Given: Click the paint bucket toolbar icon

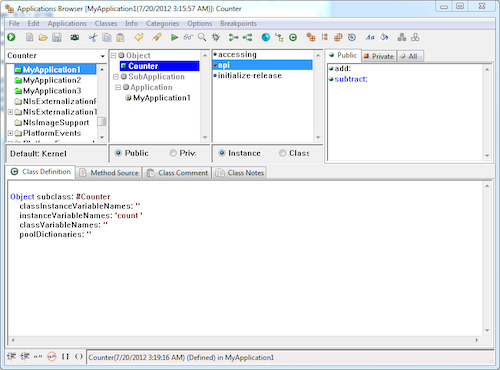Looking at the screenshot, I should click(x=384, y=37).
